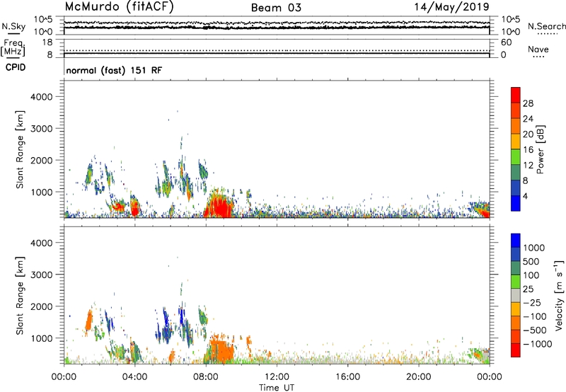Click the 'Time UT' axis title
This screenshot has height=392, width=566.
coord(277,388)
